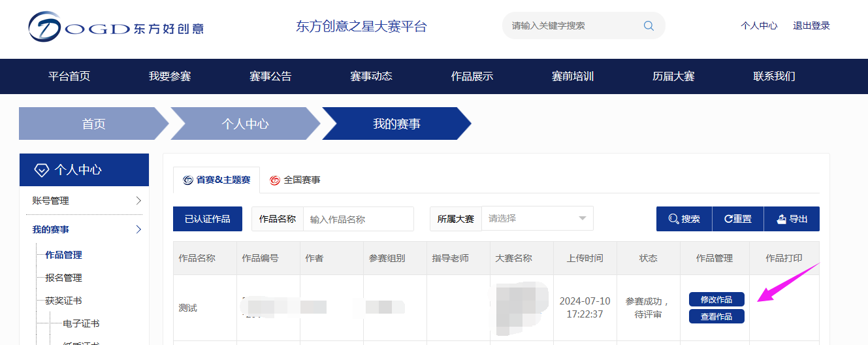Click the magnifier icon in search bar
The height and width of the screenshot is (345, 868).
click(x=649, y=26)
